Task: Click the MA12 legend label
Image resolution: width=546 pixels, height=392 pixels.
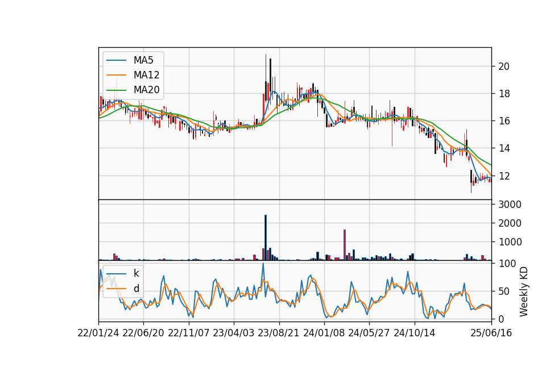Action: tap(146, 75)
